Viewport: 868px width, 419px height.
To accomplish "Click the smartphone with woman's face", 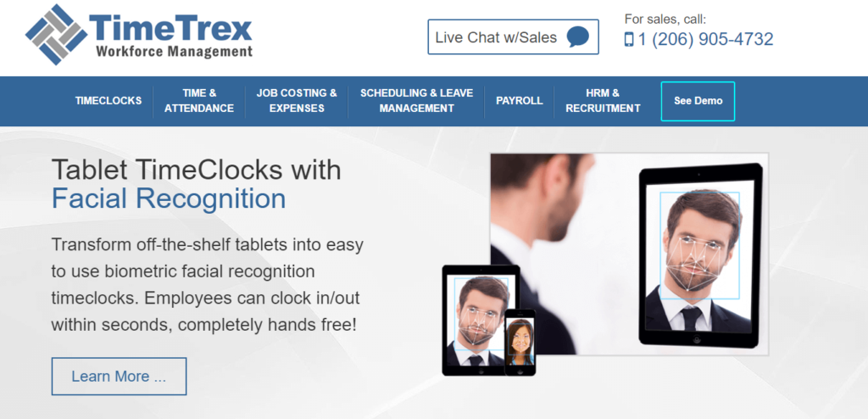I will pos(520,342).
